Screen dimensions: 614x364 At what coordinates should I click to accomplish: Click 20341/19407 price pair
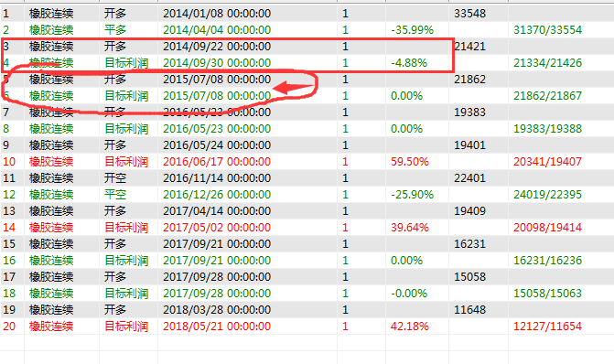click(x=547, y=162)
